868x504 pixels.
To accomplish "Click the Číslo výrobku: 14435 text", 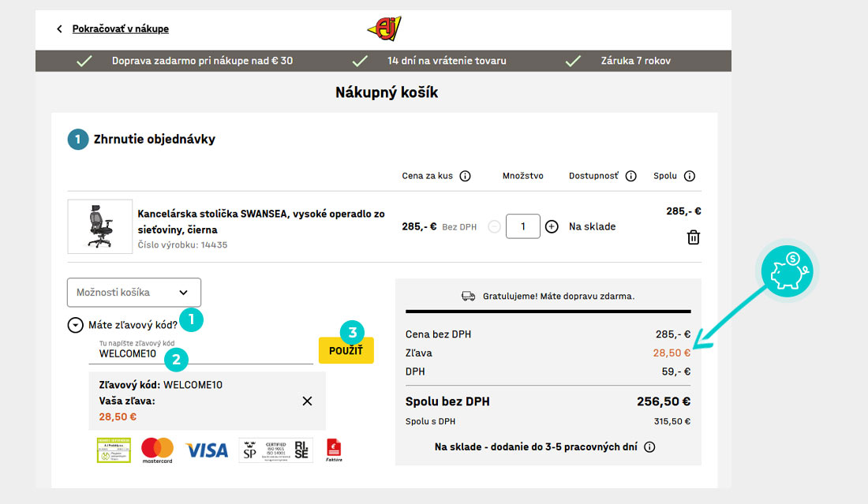I will pos(182,245).
